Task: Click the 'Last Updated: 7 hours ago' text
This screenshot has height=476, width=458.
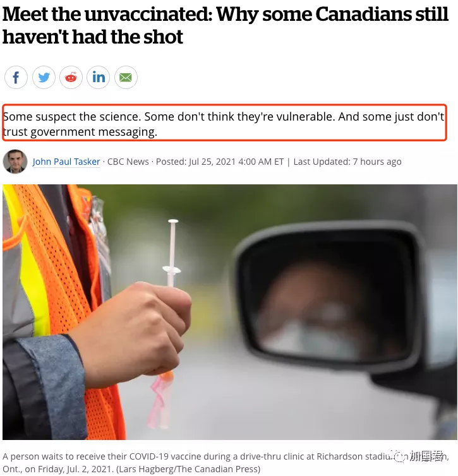Action: point(347,162)
